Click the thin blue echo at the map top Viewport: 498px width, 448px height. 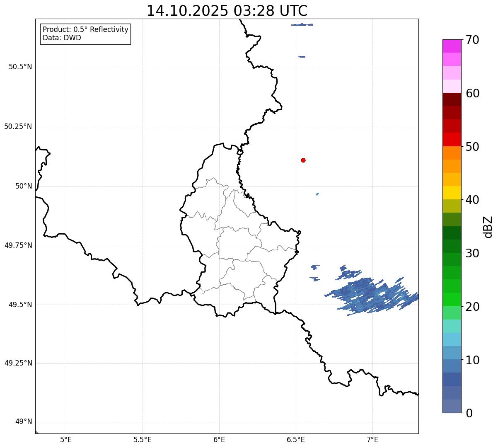coord(302,25)
